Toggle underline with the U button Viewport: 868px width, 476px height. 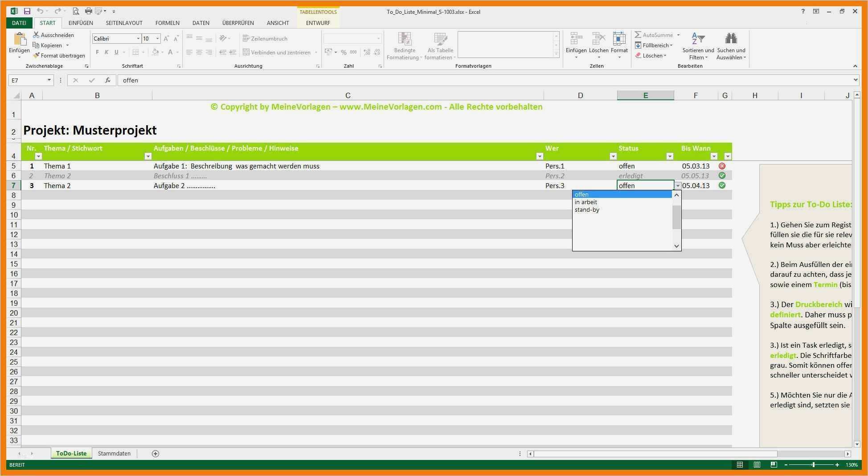[x=115, y=52]
